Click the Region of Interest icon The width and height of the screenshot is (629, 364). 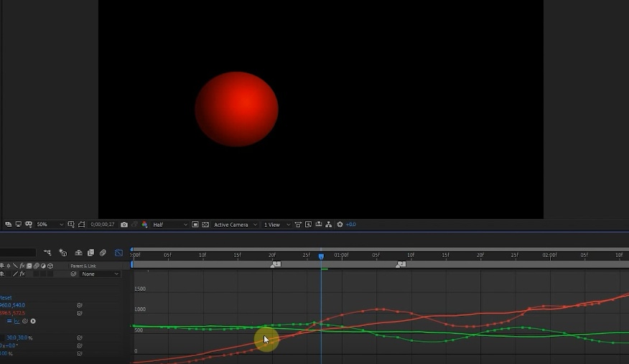(x=195, y=225)
